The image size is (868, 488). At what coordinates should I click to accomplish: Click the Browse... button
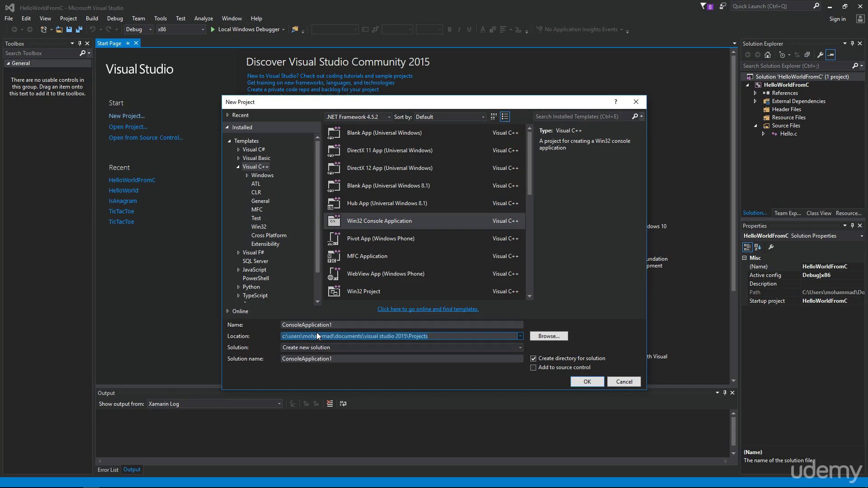pyautogui.click(x=549, y=336)
